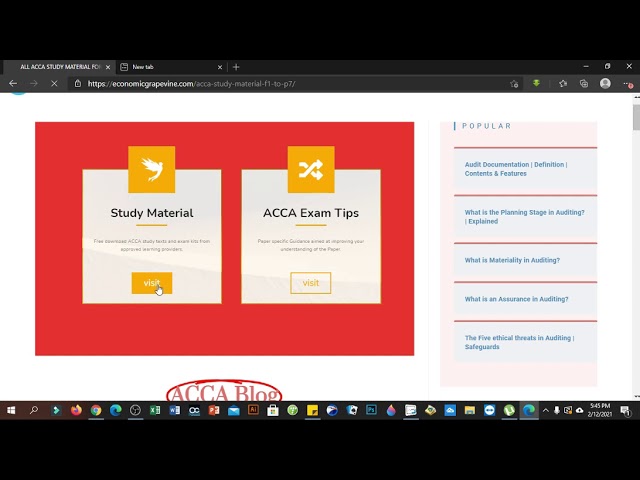The height and width of the screenshot is (480, 640).
Task: Open Word from the taskbar
Action: pos(175,410)
